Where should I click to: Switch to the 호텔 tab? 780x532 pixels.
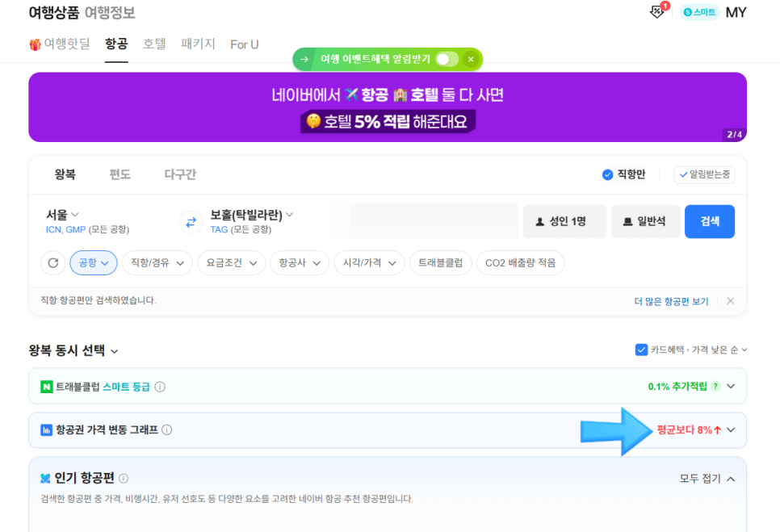(154, 44)
